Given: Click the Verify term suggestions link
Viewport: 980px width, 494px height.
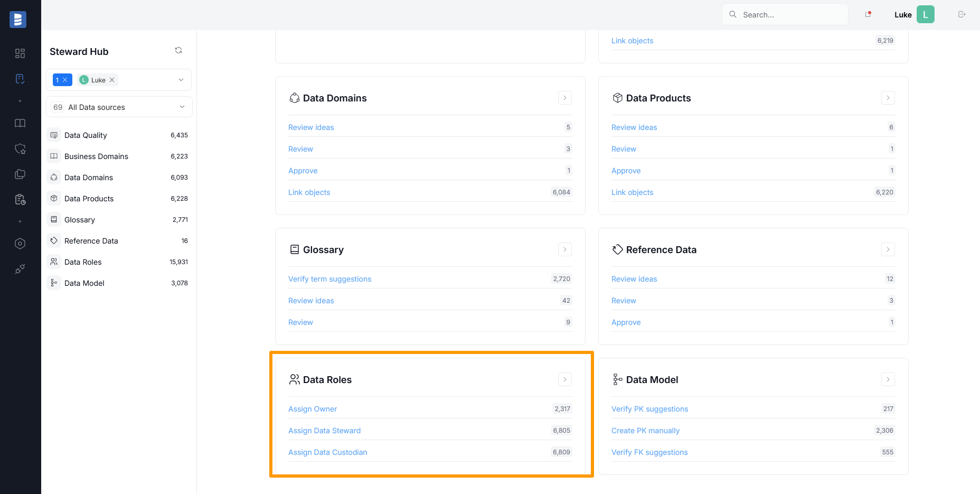Looking at the screenshot, I should 329,279.
